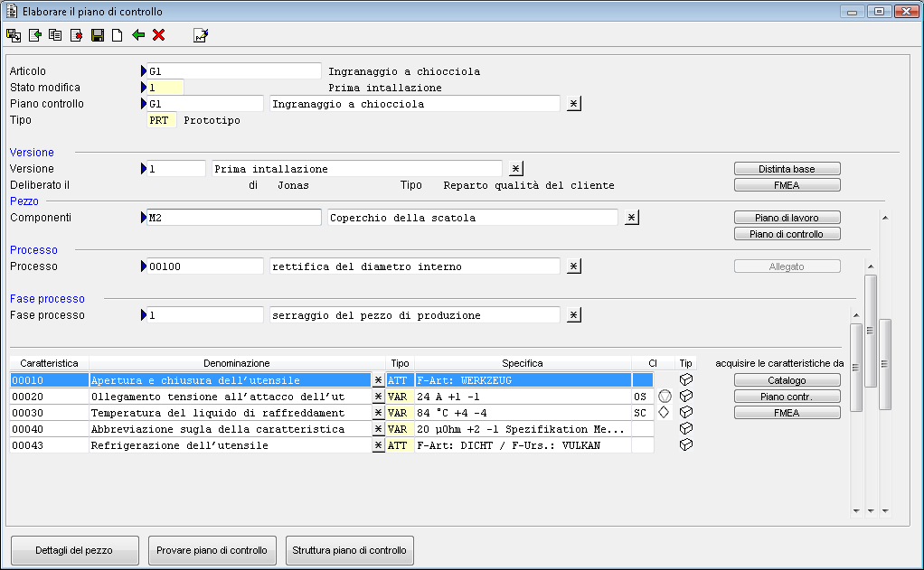Click asterisk button beside rettifica del diametro interno
The height and width of the screenshot is (570, 924).
click(573, 266)
